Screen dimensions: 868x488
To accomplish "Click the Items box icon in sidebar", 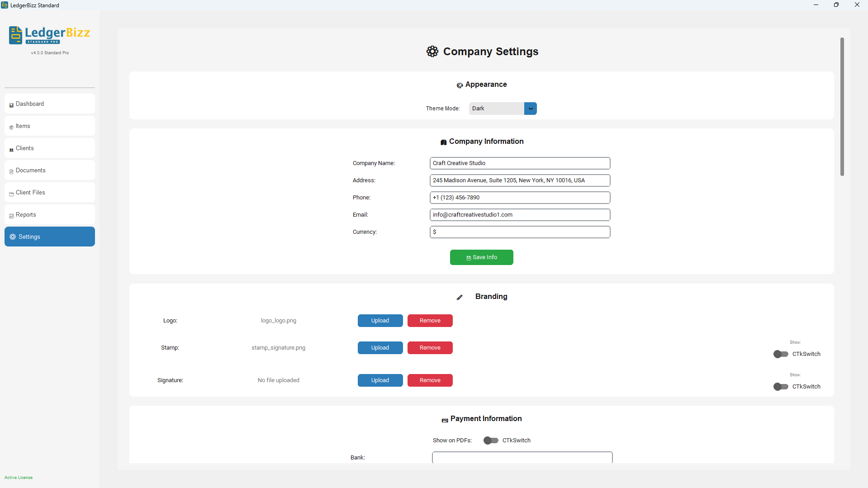I will pos(11,127).
